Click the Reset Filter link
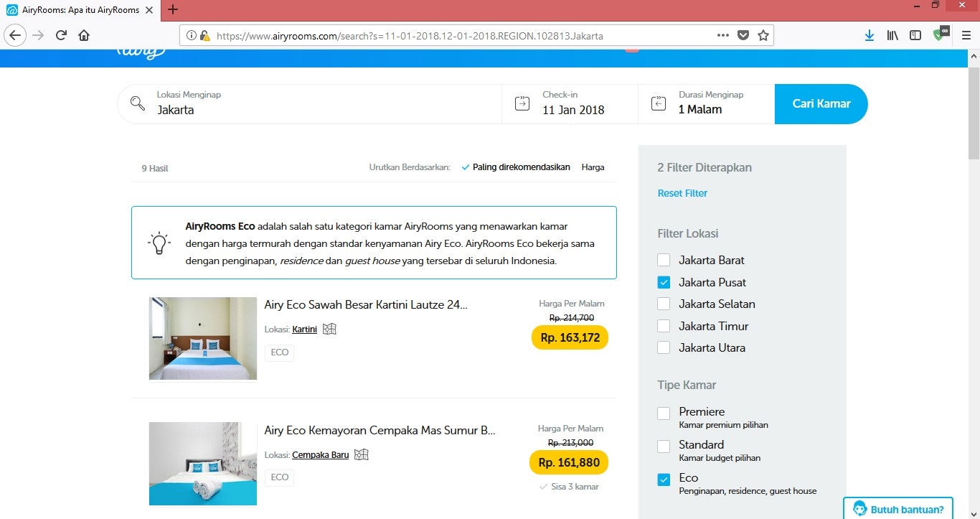This screenshot has height=519, width=980. point(682,193)
